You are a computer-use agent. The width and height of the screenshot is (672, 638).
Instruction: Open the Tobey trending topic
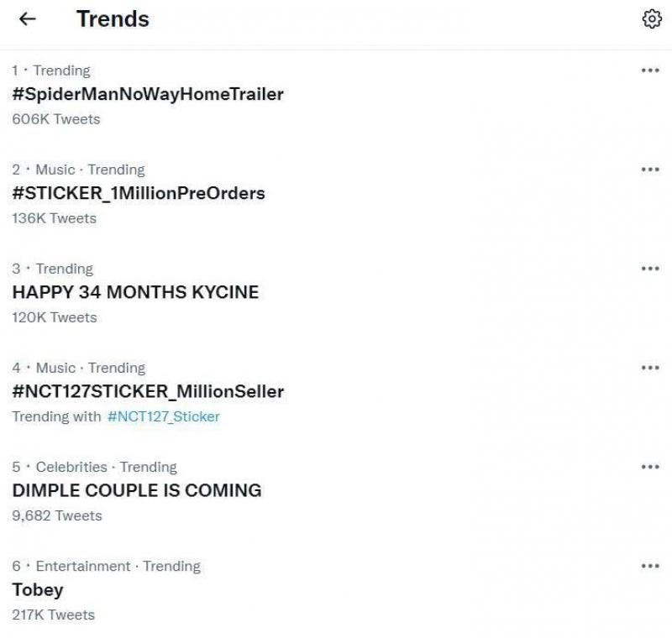point(38,589)
